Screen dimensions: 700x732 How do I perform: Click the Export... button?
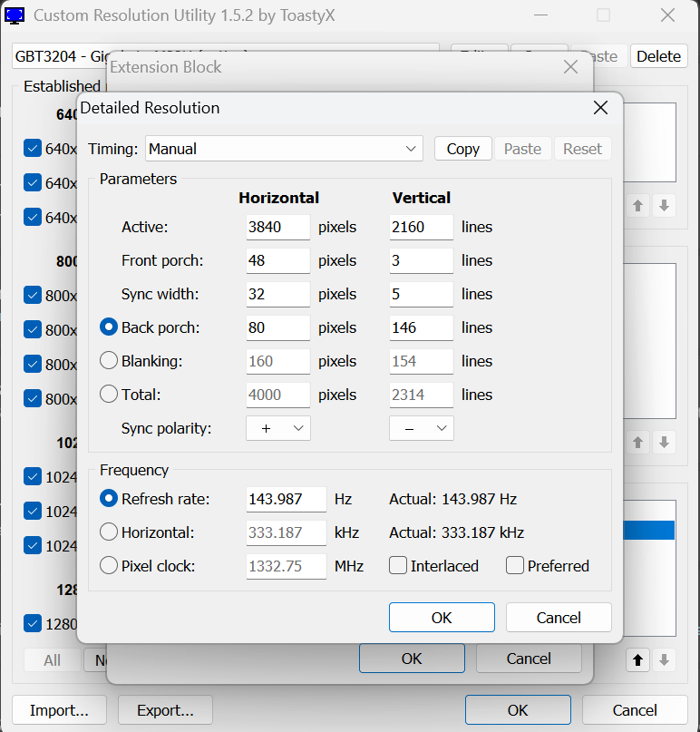[165, 710]
